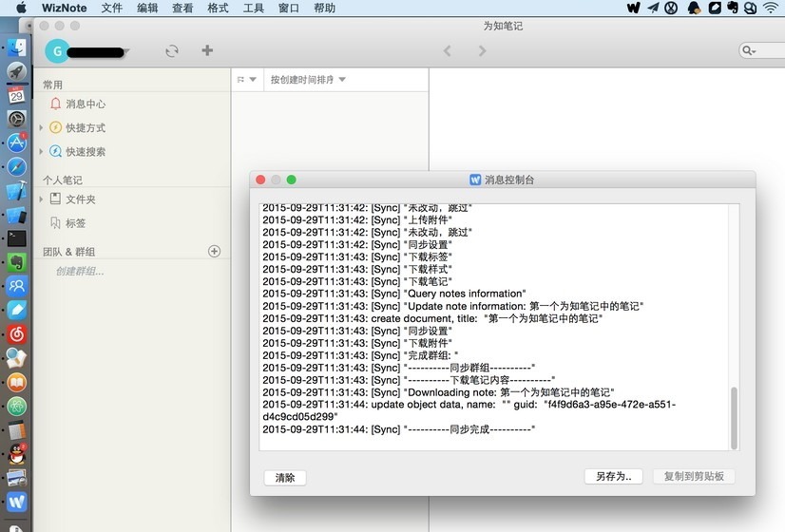This screenshot has height=532, width=785.
Task: Open the 查看 menu
Action: click(x=182, y=8)
